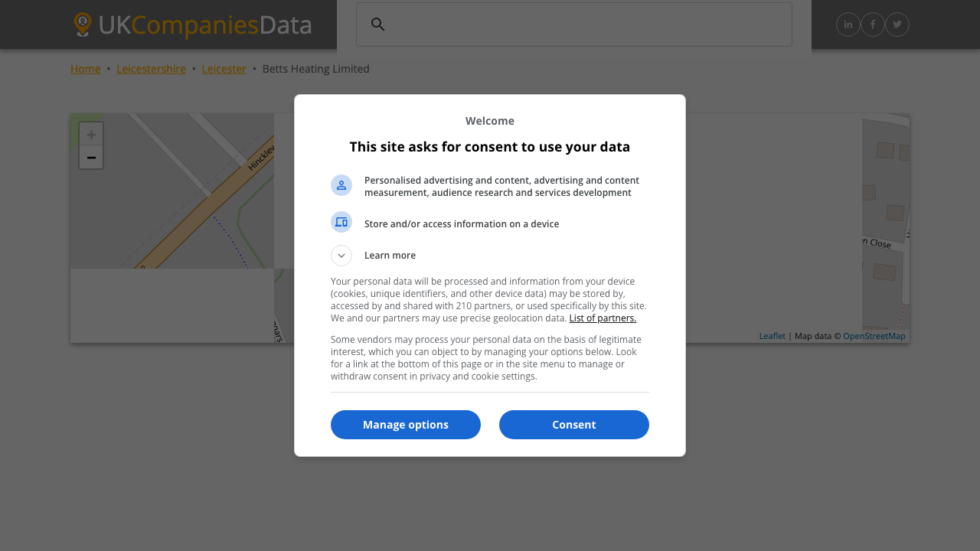This screenshot has height=551, width=980.
Task: Navigate to Leicestershire breadcrumb
Action: click(x=151, y=69)
